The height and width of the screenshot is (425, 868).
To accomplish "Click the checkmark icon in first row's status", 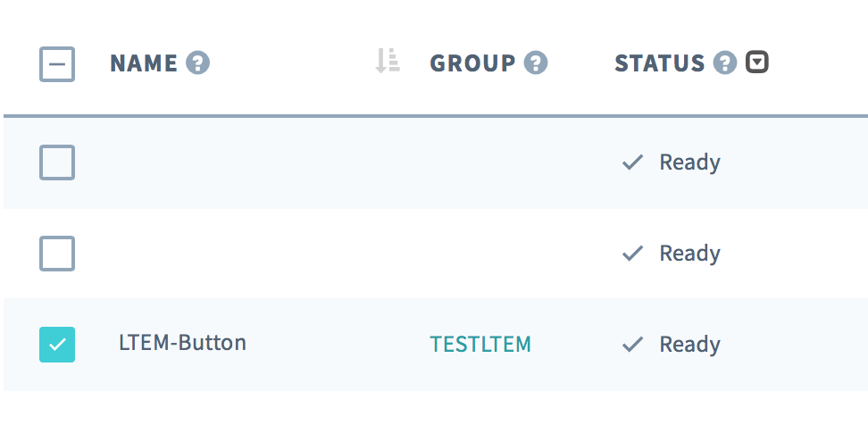I will coord(632,162).
